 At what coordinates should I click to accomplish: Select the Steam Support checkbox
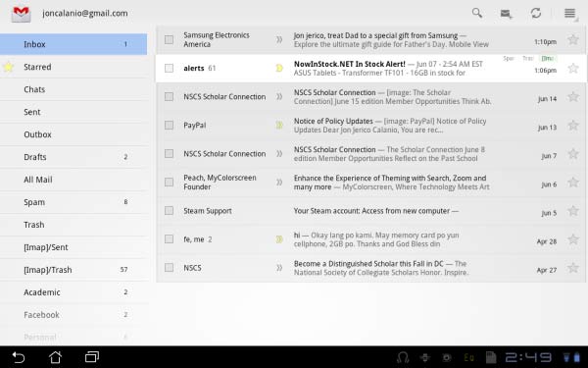170,211
